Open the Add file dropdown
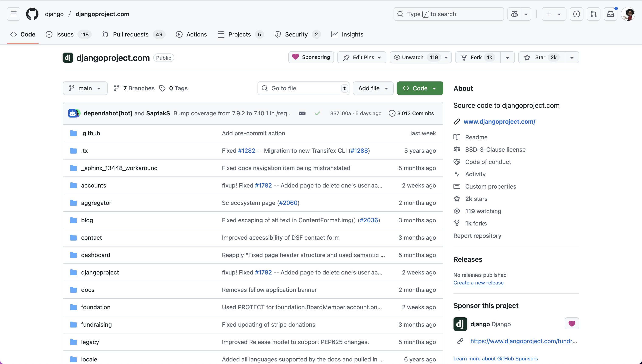 coord(373,88)
